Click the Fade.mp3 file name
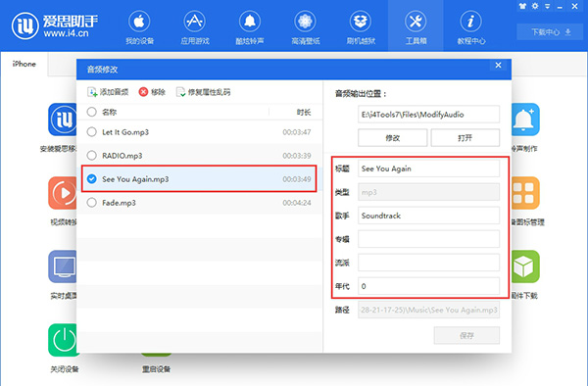Image resolution: width=588 pixels, height=386 pixels. 119,203
